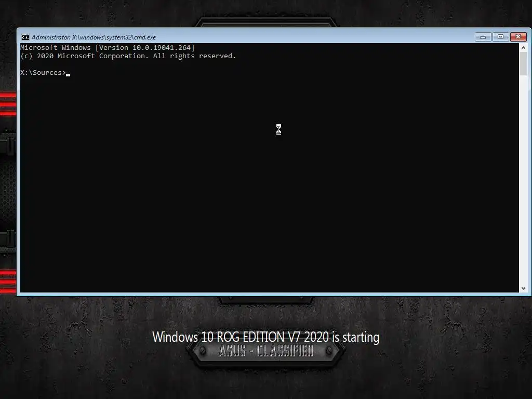Viewport: 532px width, 399px height.
Task: Click the X:\Sources> prompt line
Action: tap(45, 73)
